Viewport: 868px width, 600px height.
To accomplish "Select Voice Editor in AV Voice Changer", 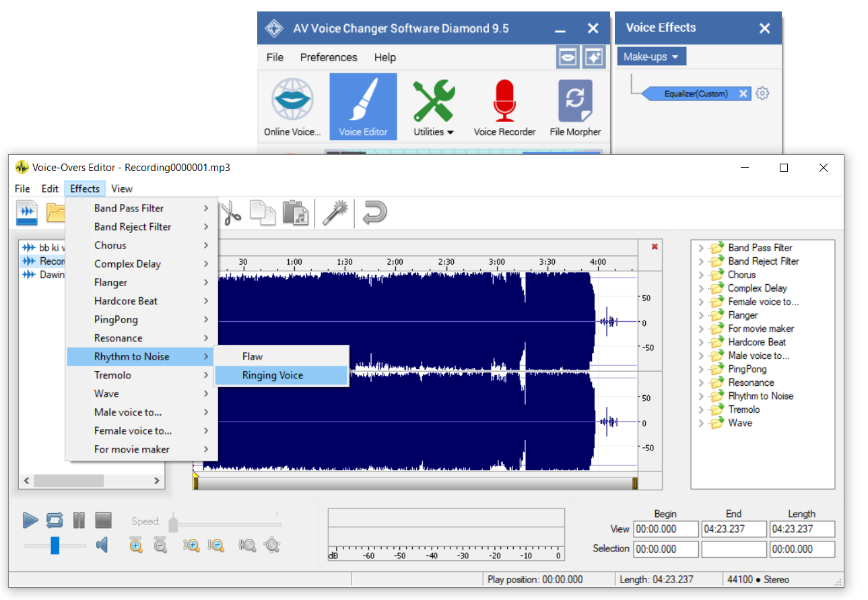I will [363, 107].
